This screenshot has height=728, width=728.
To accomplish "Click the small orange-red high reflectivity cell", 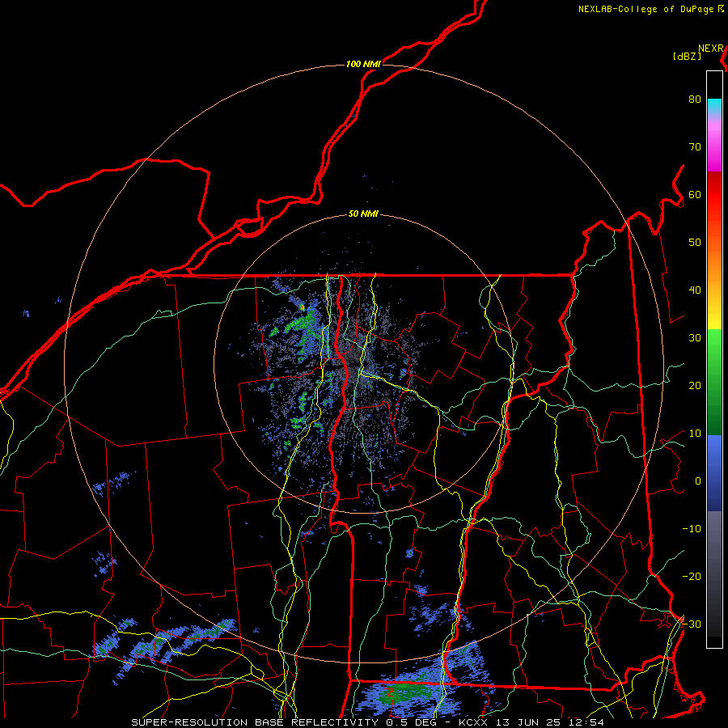I will 303,307.
